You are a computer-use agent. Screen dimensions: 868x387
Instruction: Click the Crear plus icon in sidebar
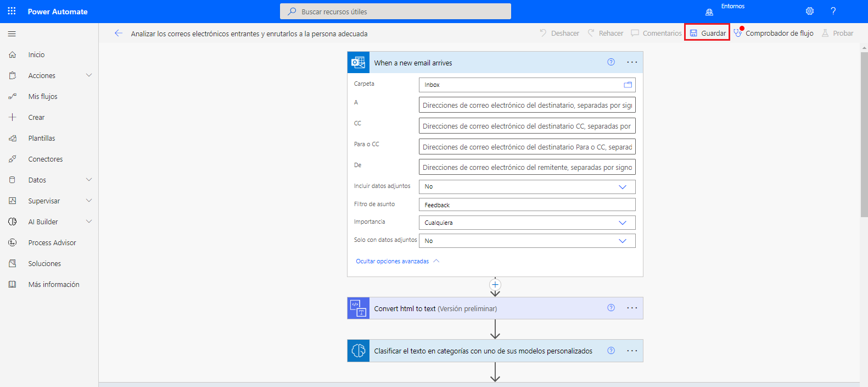click(x=13, y=117)
